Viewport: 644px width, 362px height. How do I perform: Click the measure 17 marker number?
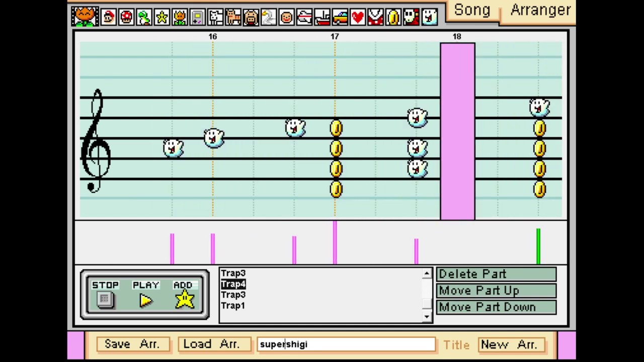pos(335,37)
